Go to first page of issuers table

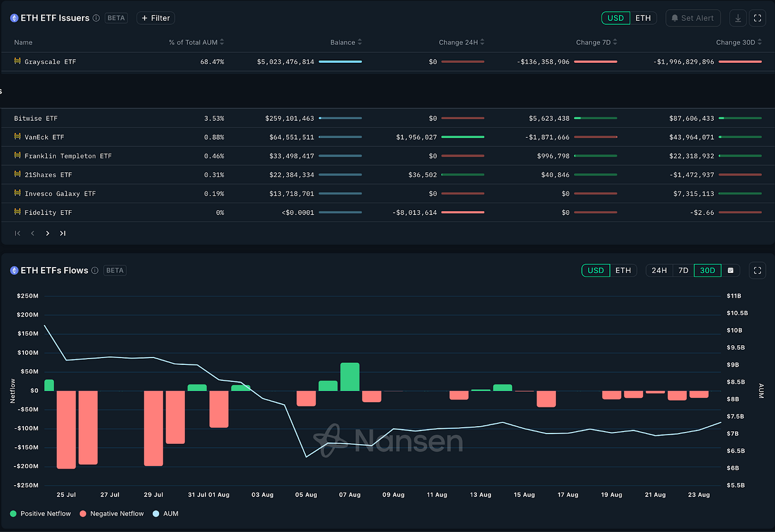point(18,233)
